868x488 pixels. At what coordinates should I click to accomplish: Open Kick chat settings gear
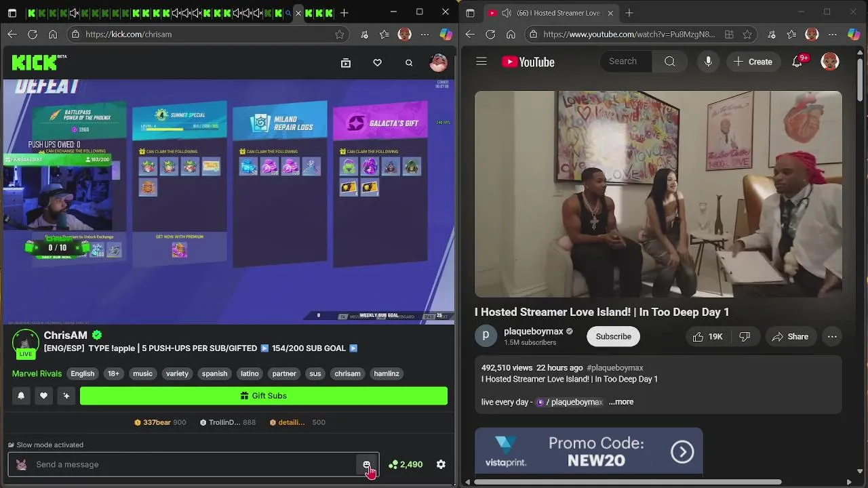[x=441, y=464]
